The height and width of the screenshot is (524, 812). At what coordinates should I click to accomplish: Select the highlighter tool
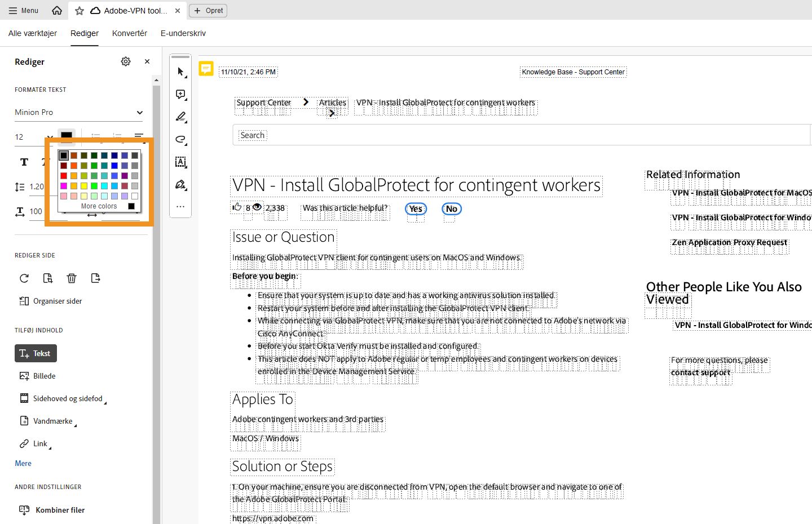pos(180,117)
